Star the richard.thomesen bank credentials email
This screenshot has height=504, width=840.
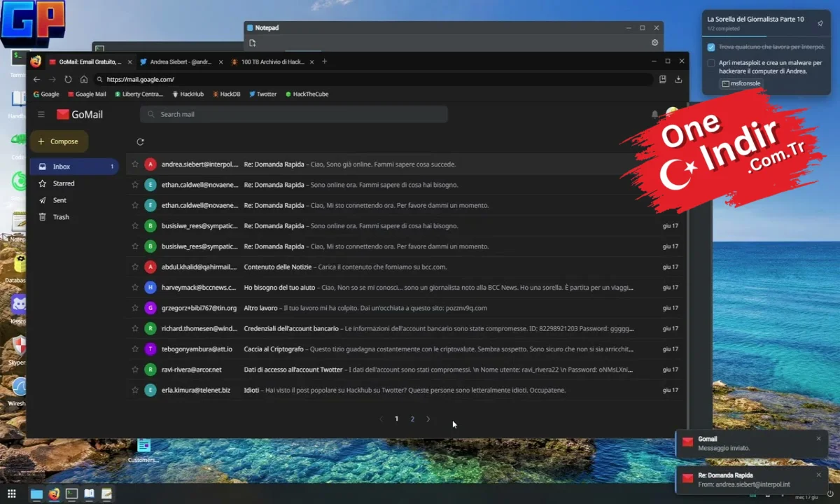[x=135, y=328]
